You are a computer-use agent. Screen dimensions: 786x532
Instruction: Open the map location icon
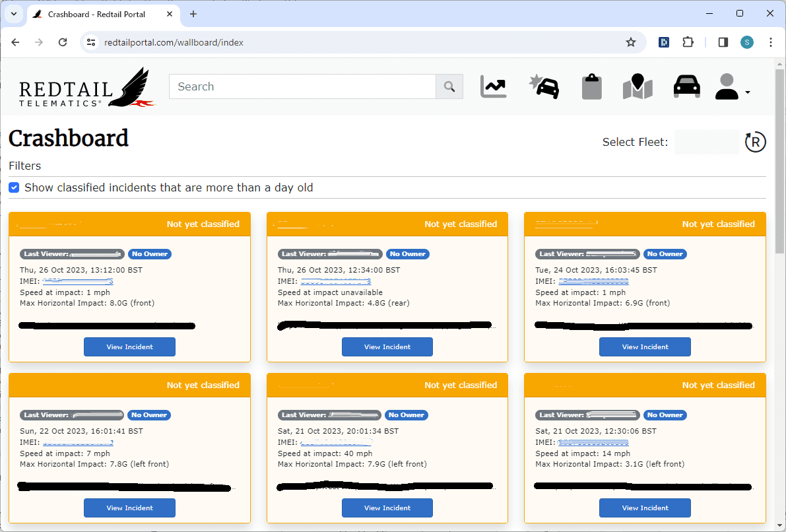pos(638,86)
